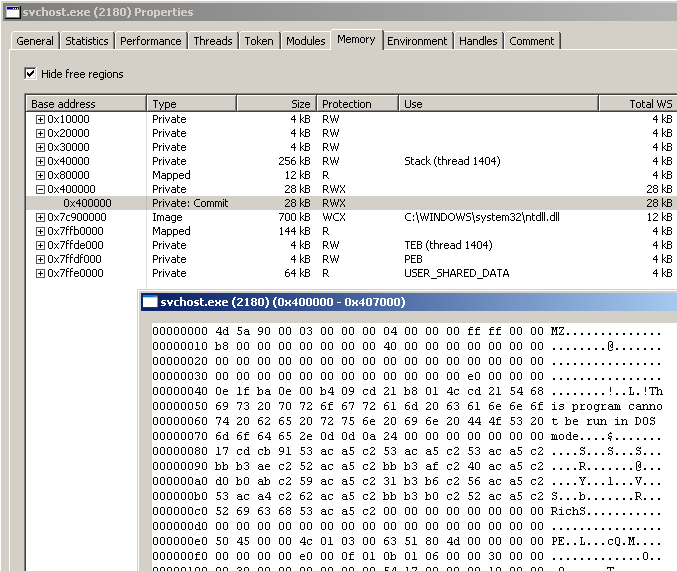Select the ntdll.dll path cell
Image resolution: width=677 pixels, height=571 pixels.
(x=481, y=217)
